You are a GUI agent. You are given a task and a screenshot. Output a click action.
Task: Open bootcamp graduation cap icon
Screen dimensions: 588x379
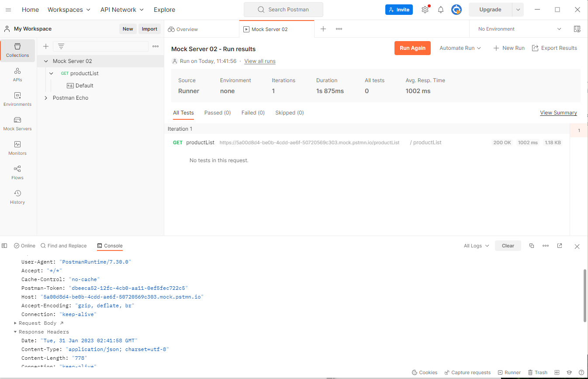coord(569,372)
